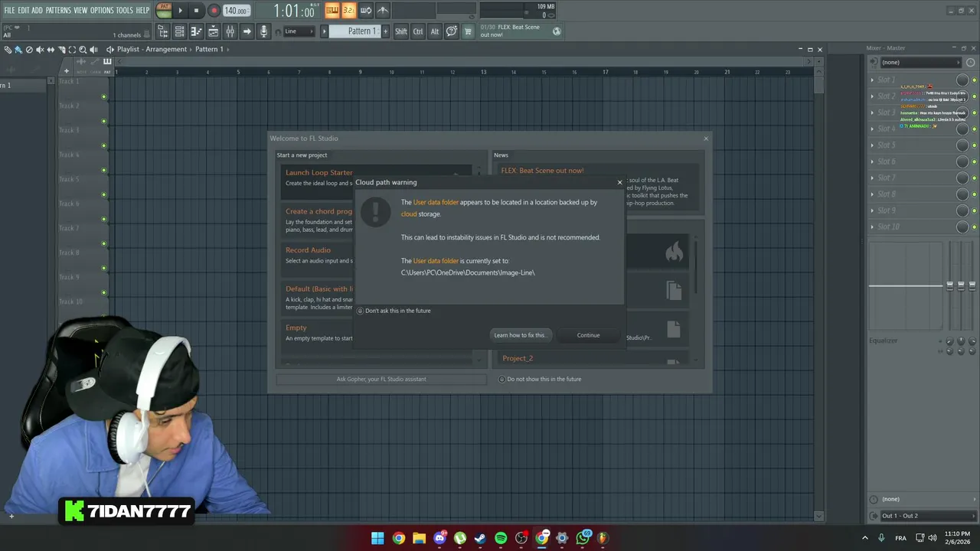The height and width of the screenshot is (551, 980).
Task: Open the Piano roll icon in toolbar
Action: coord(196,31)
